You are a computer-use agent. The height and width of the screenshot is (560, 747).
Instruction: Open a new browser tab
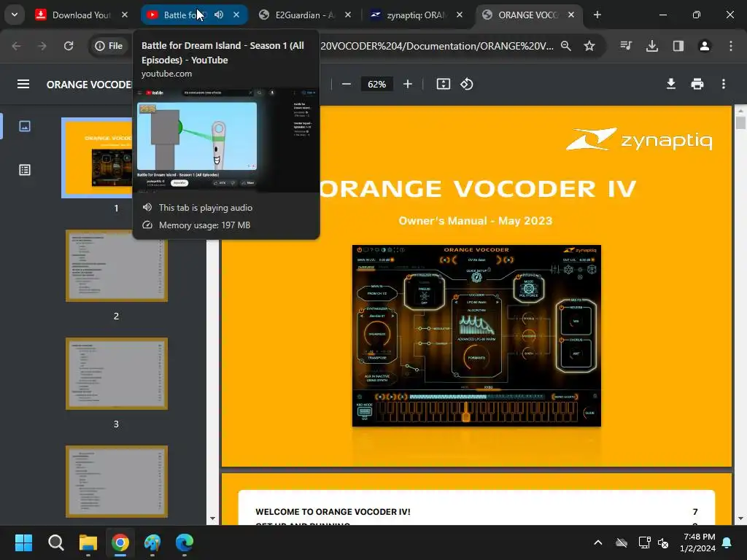click(x=597, y=15)
